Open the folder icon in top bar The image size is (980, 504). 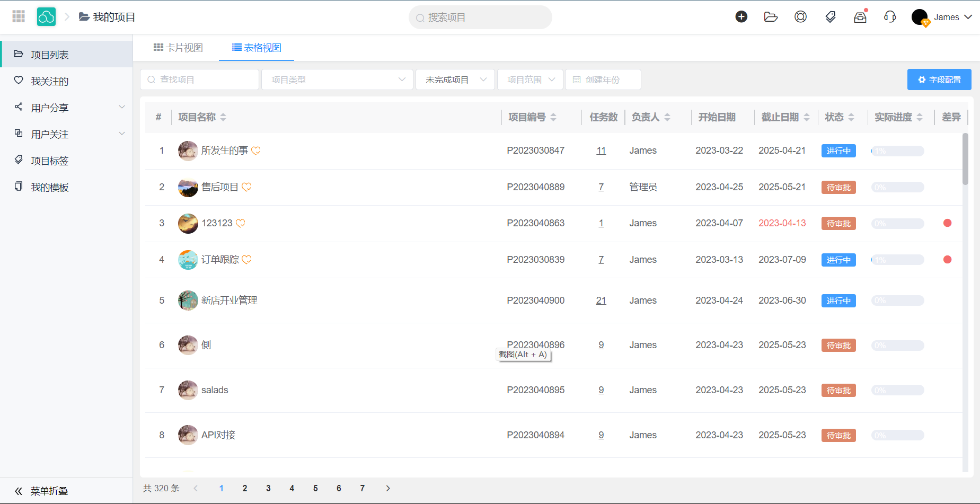pyautogui.click(x=771, y=17)
